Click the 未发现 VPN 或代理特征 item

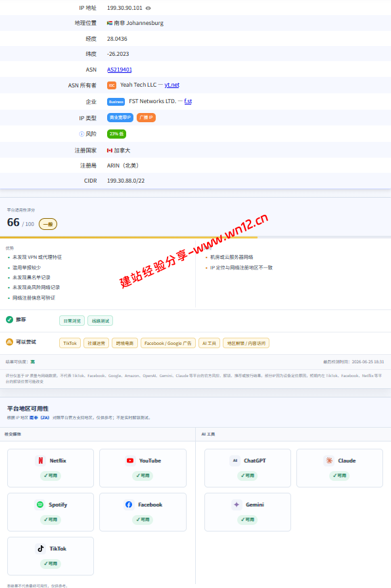click(37, 258)
